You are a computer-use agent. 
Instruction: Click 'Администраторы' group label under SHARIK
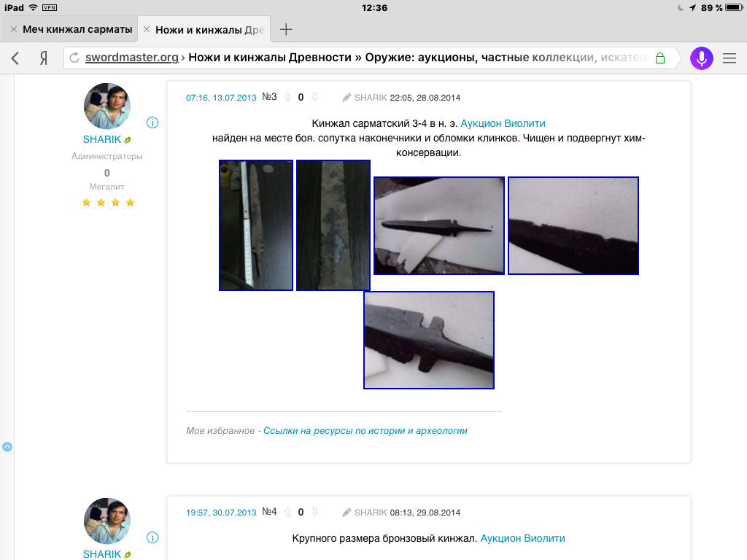coord(107,156)
